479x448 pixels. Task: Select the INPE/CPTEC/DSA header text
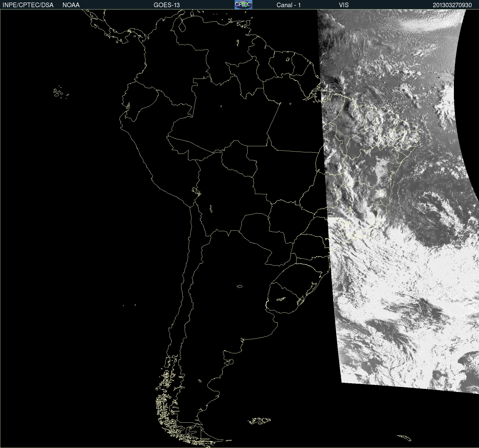28,5
